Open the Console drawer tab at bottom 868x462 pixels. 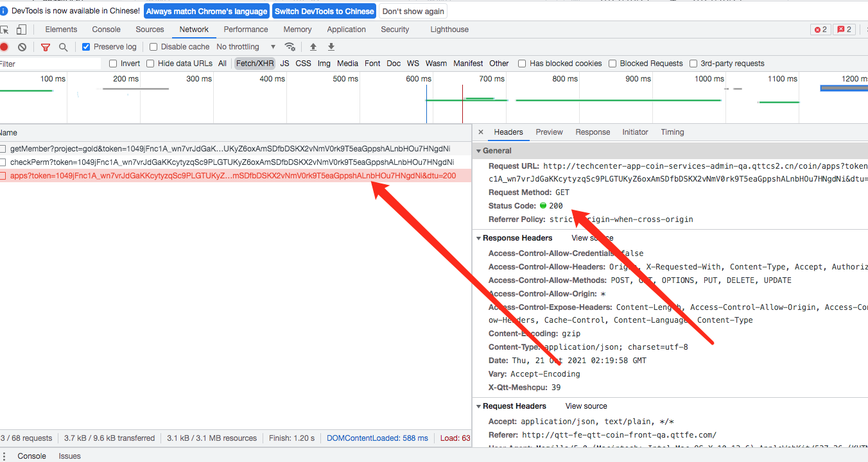pyautogui.click(x=31, y=456)
